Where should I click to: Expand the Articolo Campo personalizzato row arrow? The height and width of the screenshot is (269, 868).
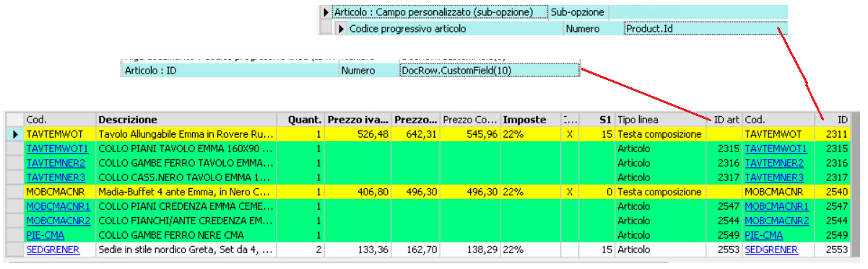click(x=326, y=12)
